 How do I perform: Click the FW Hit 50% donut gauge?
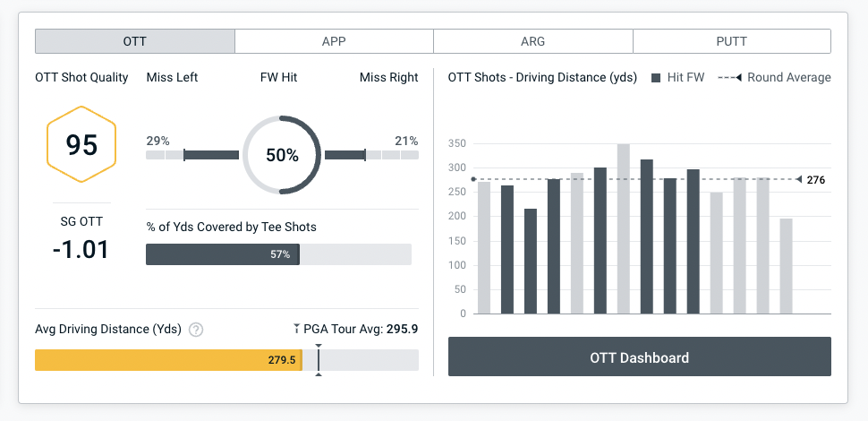point(282,155)
